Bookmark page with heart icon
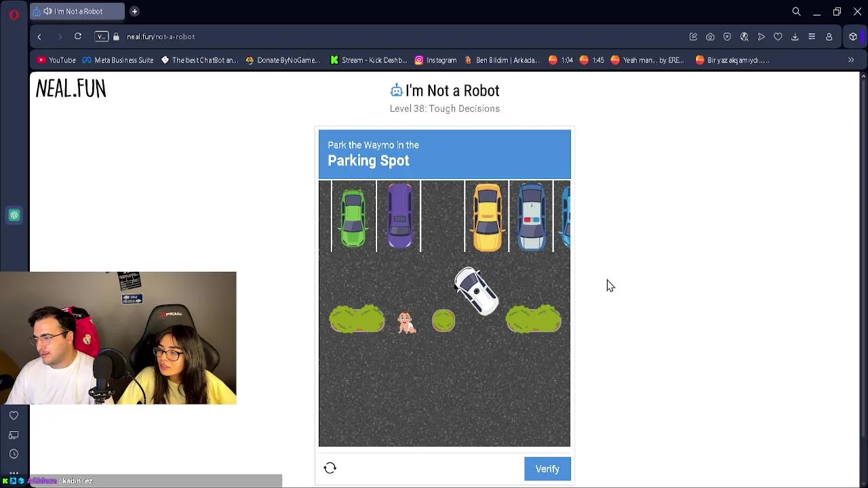 pyautogui.click(x=778, y=37)
